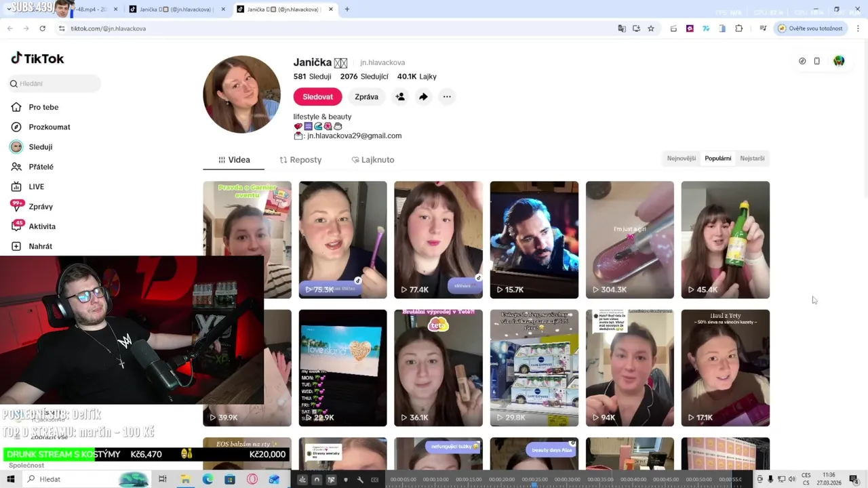Open Zprávy messages inbox
This screenshot has height=488, width=868.
[41, 206]
